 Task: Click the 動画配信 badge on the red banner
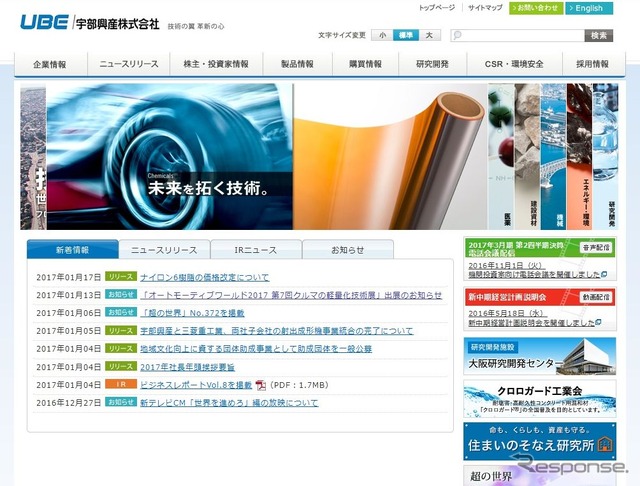(596, 297)
